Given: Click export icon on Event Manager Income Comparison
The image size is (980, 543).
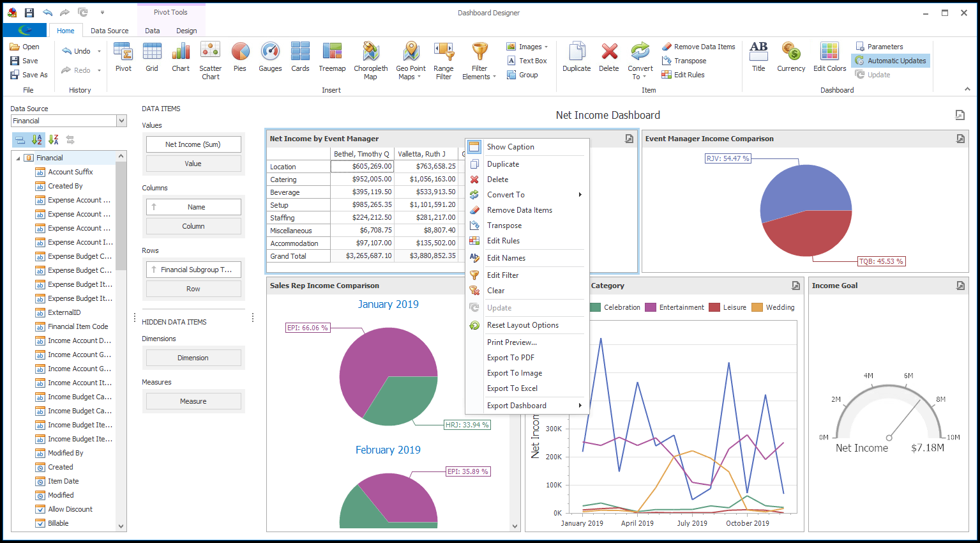Looking at the screenshot, I should click(x=960, y=139).
